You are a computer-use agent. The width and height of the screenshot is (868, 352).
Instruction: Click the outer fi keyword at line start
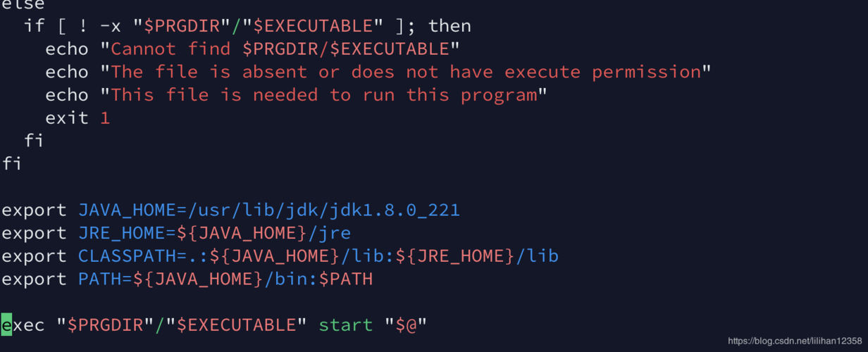(x=12, y=163)
